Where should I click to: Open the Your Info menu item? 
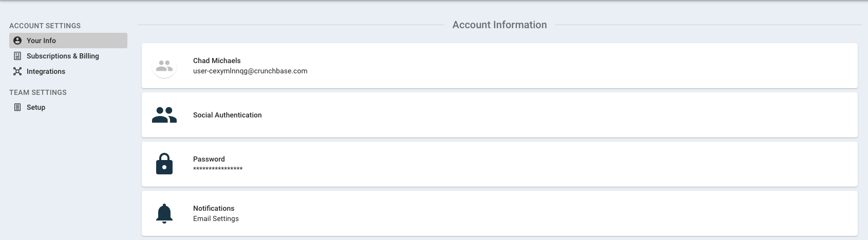click(x=68, y=41)
